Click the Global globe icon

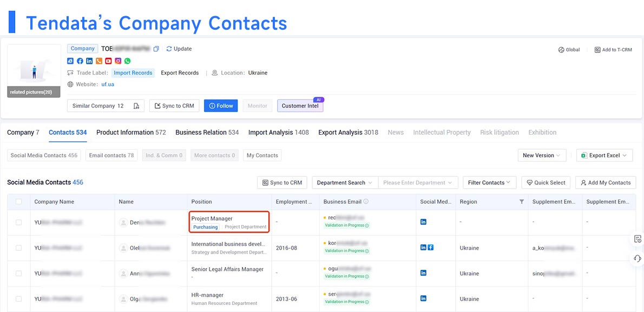(x=561, y=50)
